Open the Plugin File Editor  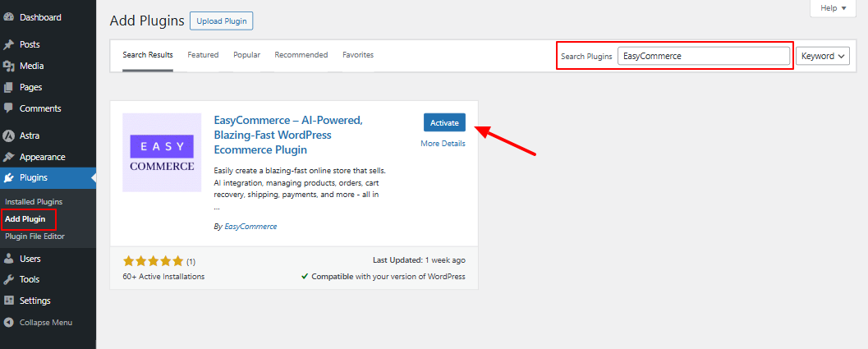click(34, 236)
